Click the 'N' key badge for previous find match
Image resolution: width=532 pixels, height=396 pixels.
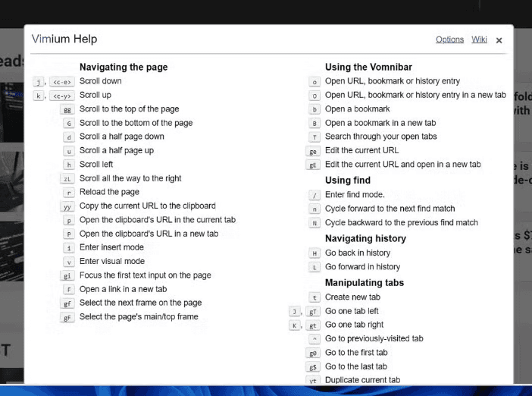(x=315, y=223)
